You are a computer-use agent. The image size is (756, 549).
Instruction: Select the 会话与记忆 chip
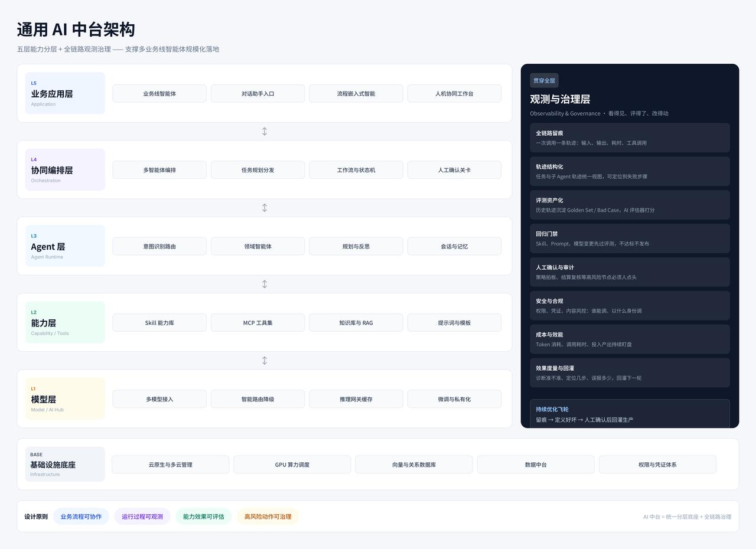(454, 246)
